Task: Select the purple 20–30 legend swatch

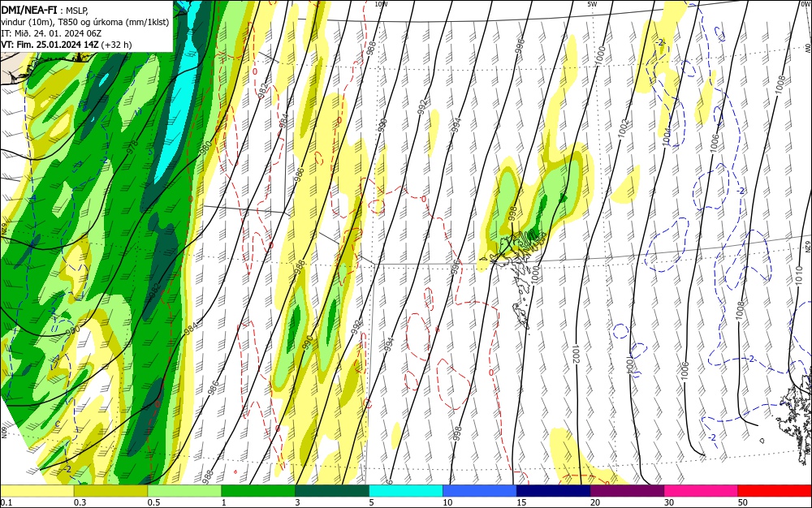Action: click(627, 491)
